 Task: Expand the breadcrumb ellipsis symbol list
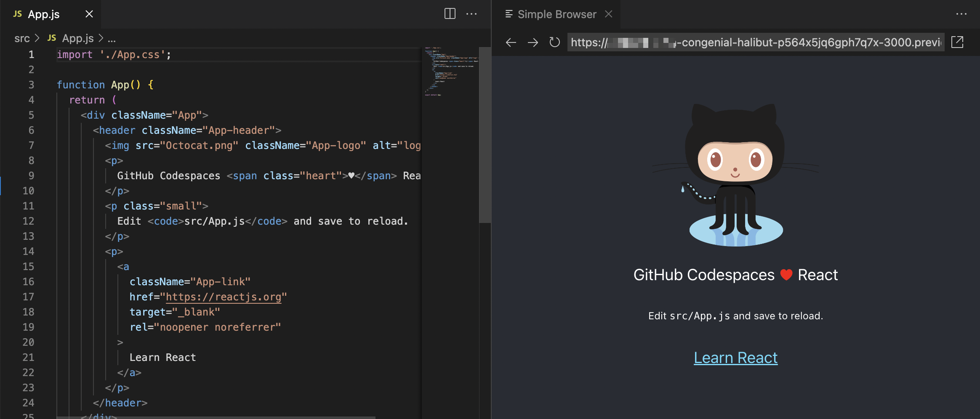[x=112, y=39]
